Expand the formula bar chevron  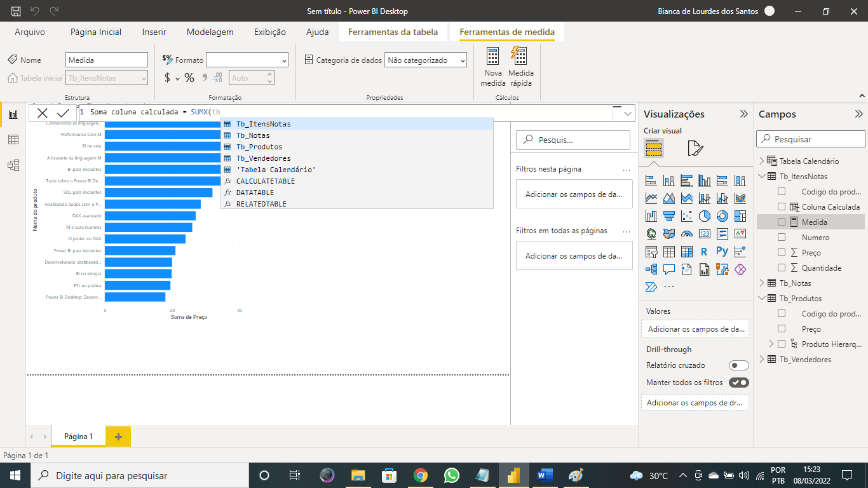pos(628,113)
